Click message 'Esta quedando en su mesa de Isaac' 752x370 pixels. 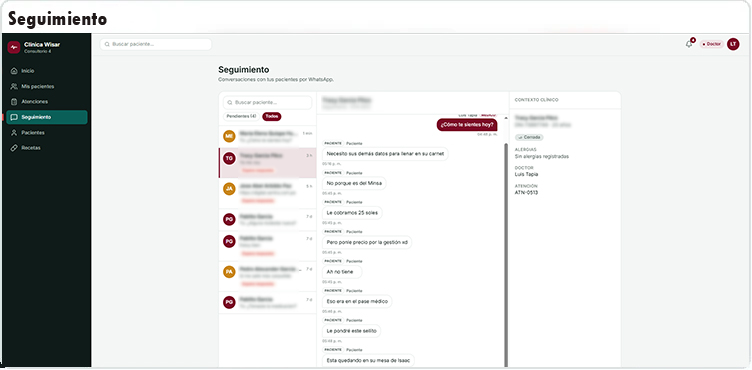368,360
